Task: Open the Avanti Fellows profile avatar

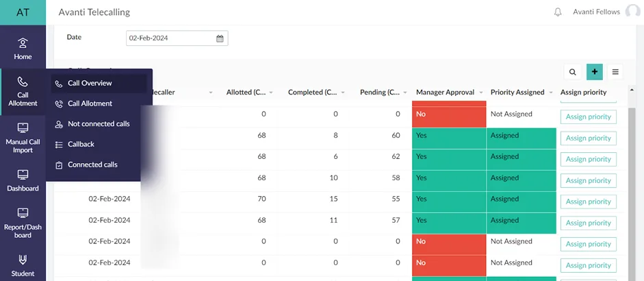Action: click(x=632, y=12)
